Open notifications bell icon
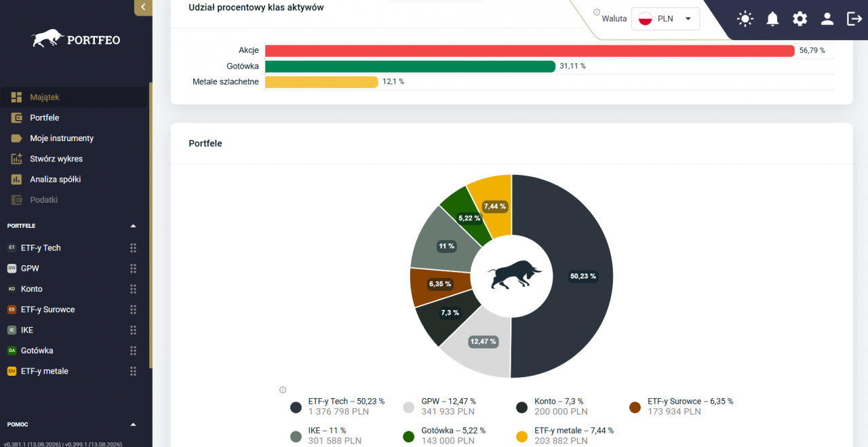This screenshot has height=447, width=868. 772,19
